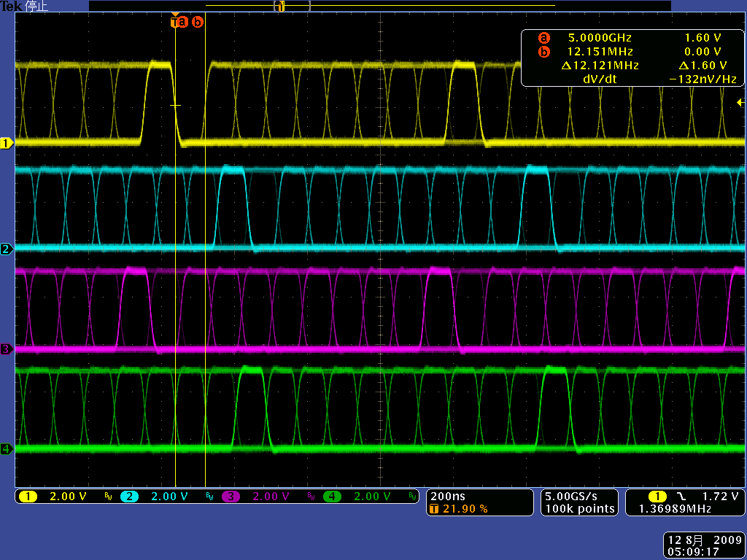Screen dimensions: 747x560
Task: Click the T icon beside 21.90 %
Action: tap(434, 509)
